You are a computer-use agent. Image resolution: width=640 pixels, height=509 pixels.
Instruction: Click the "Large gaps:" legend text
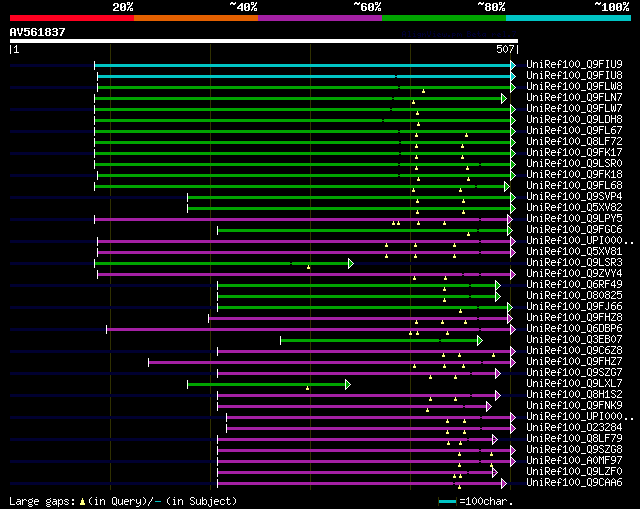pyautogui.click(x=42, y=502)
